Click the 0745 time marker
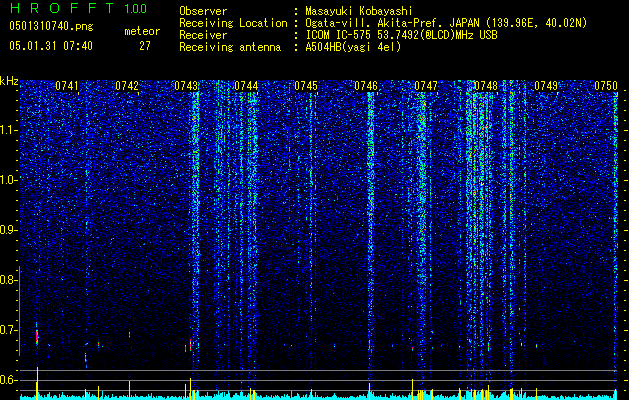Screen dimensions: 629x400 (x=306, y=85)
